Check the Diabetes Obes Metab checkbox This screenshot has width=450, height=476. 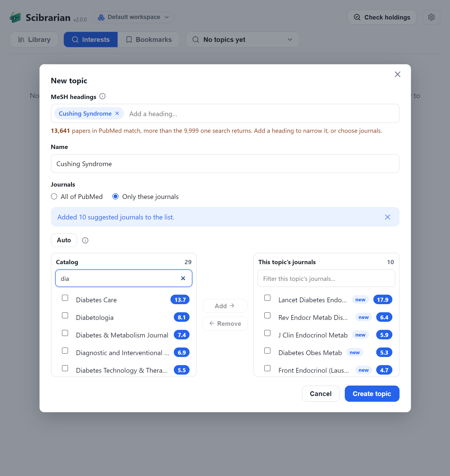(x=267, y=351)
